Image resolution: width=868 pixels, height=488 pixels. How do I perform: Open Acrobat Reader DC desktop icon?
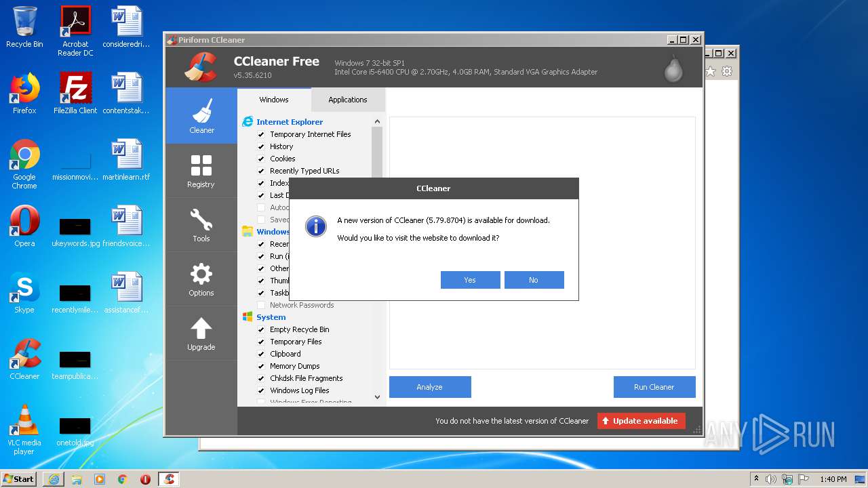75,31
